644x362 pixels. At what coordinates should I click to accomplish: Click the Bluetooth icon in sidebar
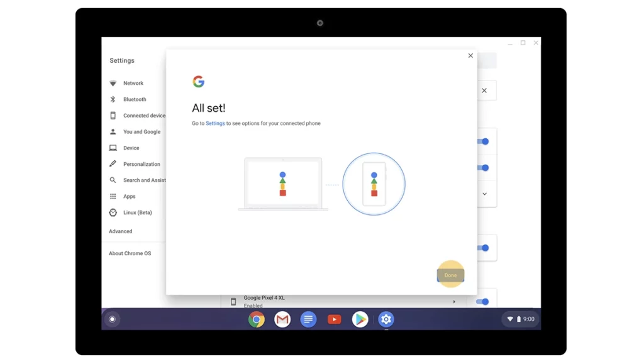click(x=113, y=99)
